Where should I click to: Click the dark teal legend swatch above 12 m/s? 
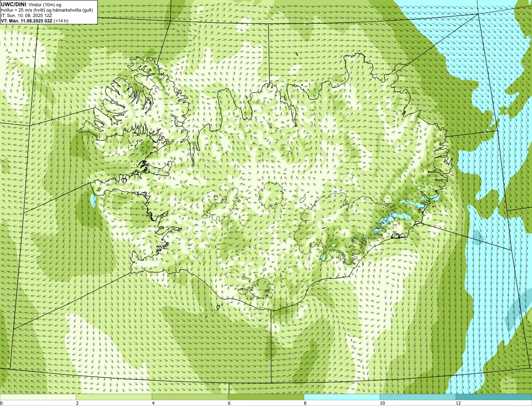[x=494, y=397]
